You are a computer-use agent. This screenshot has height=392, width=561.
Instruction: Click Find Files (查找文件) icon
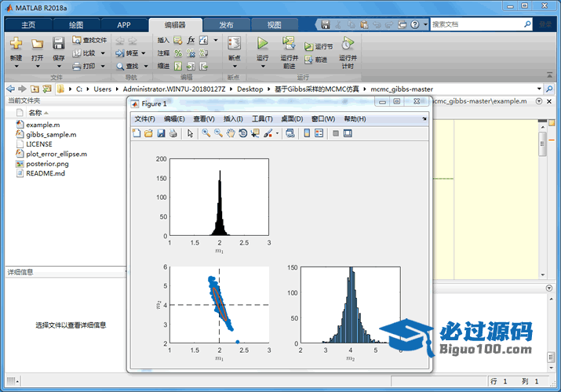click(x=76, y=40)
